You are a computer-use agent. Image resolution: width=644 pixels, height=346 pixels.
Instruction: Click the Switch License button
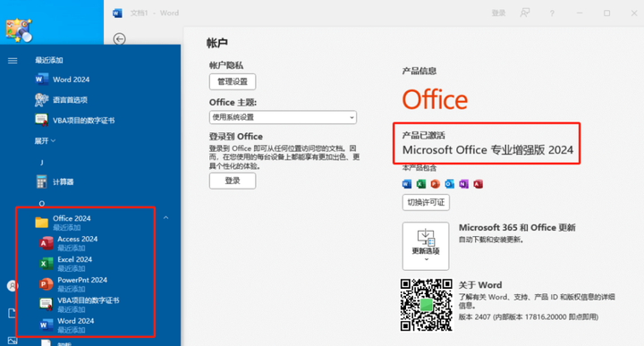[x=426, y=202]
